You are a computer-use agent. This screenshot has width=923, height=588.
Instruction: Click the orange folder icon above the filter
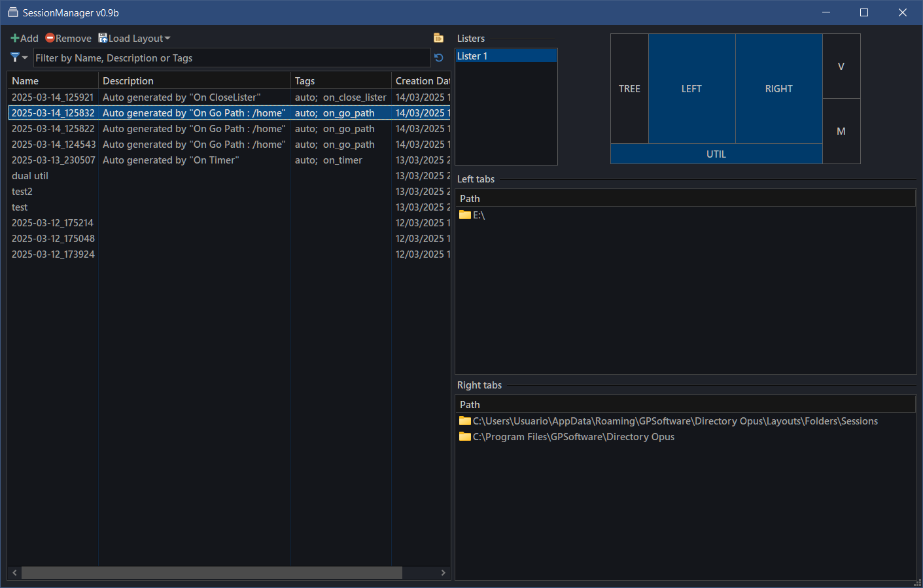tap(438, 39)
